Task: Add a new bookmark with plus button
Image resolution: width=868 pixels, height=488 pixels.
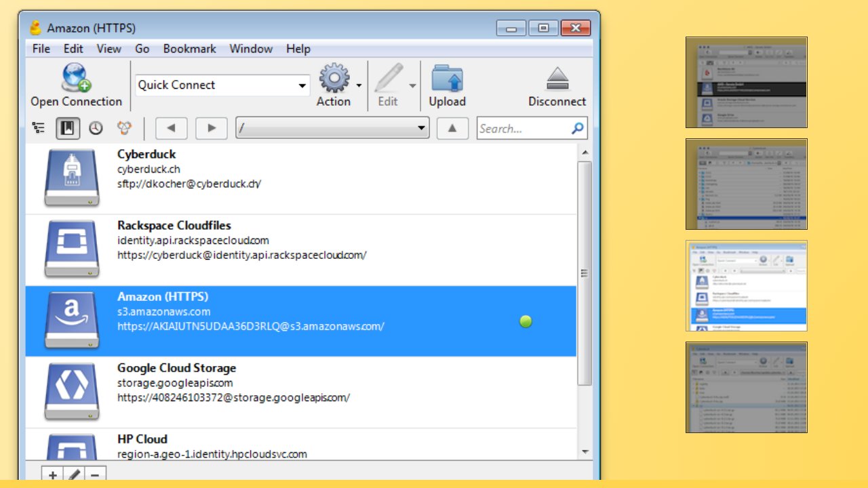Action: (53, 474)
